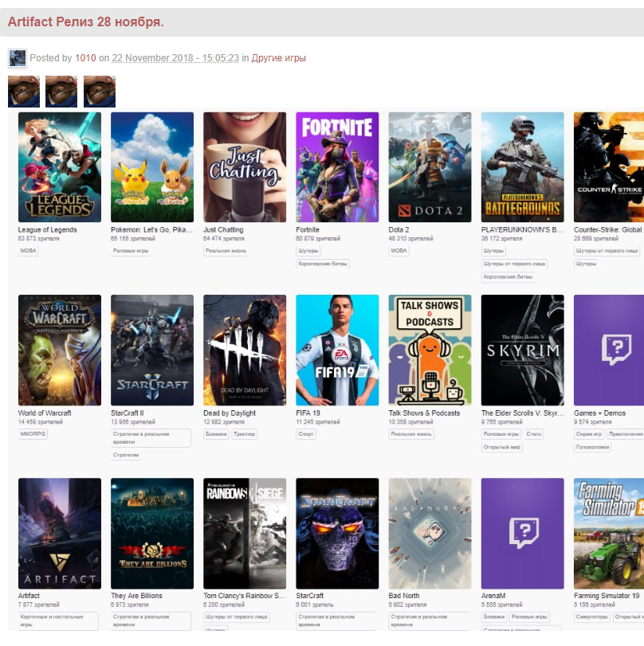Open the World of Warcraft cover art
This screenshot has width=644, height=646.
coord(60,350)
